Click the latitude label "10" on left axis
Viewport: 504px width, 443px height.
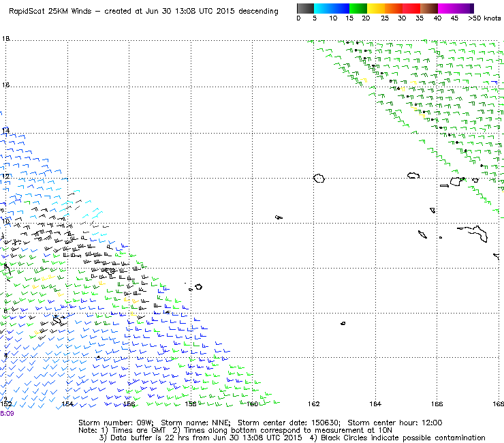[5, 221]
